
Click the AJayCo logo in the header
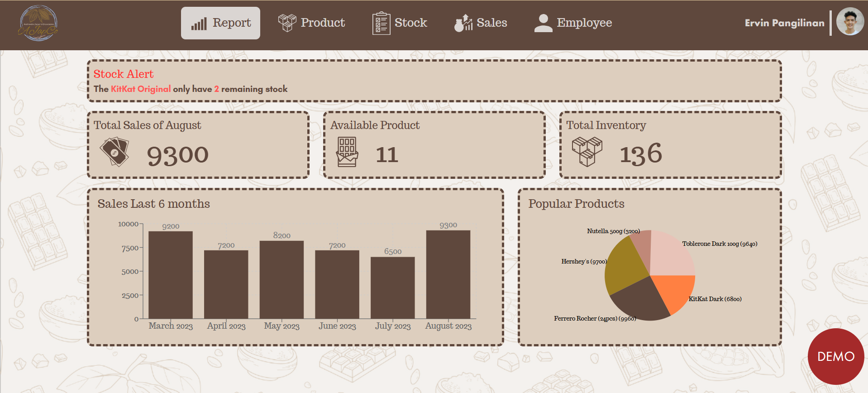point(38,23)
